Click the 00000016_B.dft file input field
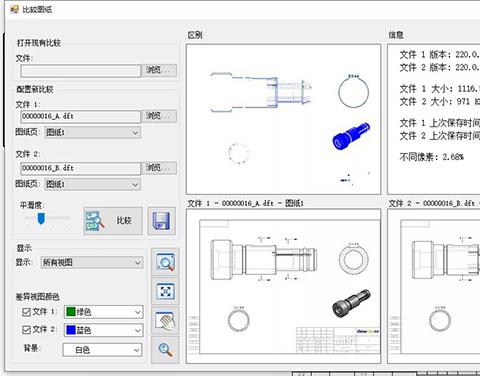 (81, 168)
